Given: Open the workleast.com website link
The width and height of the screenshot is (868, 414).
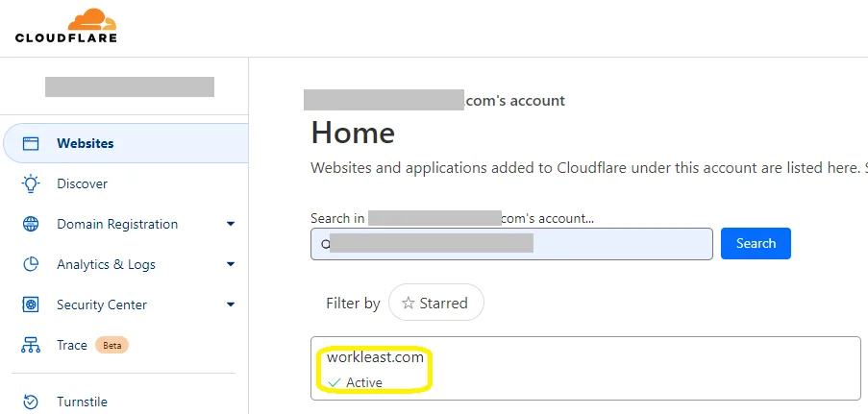Looking at the screenshot, I should 374,357.
